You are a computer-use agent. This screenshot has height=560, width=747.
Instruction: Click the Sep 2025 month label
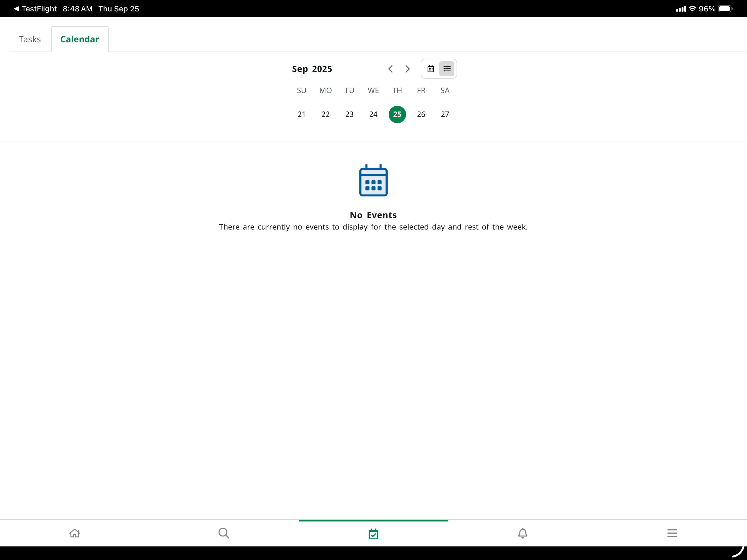[312, 69]
